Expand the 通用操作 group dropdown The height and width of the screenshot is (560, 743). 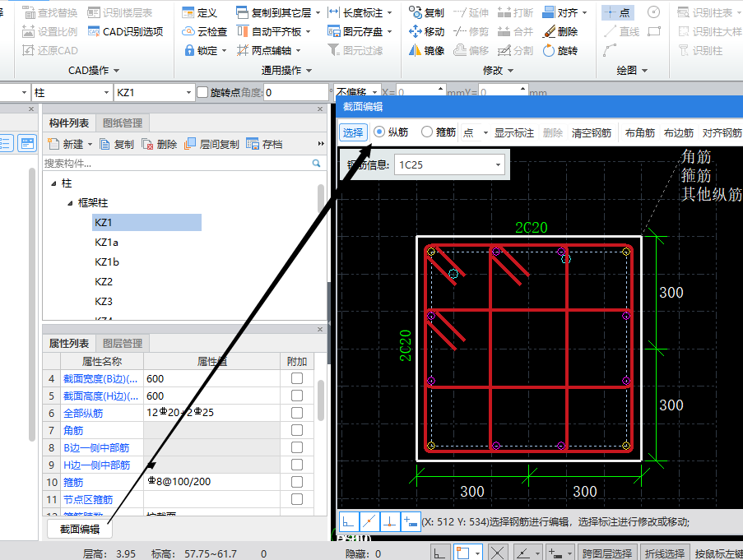pyautogui.click(x=309, y=71)
